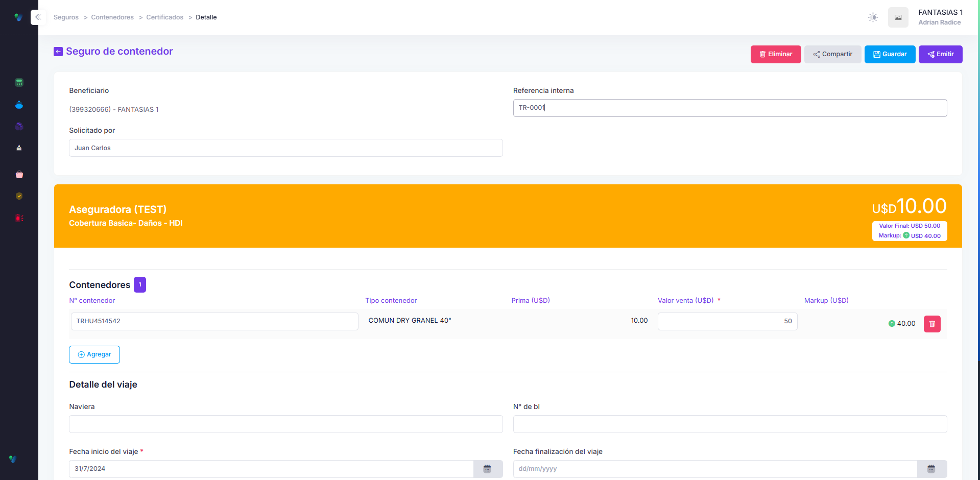Focus the Referencia interna field
The height and width of the screenshot is (480, 980).
pos(730,108)
